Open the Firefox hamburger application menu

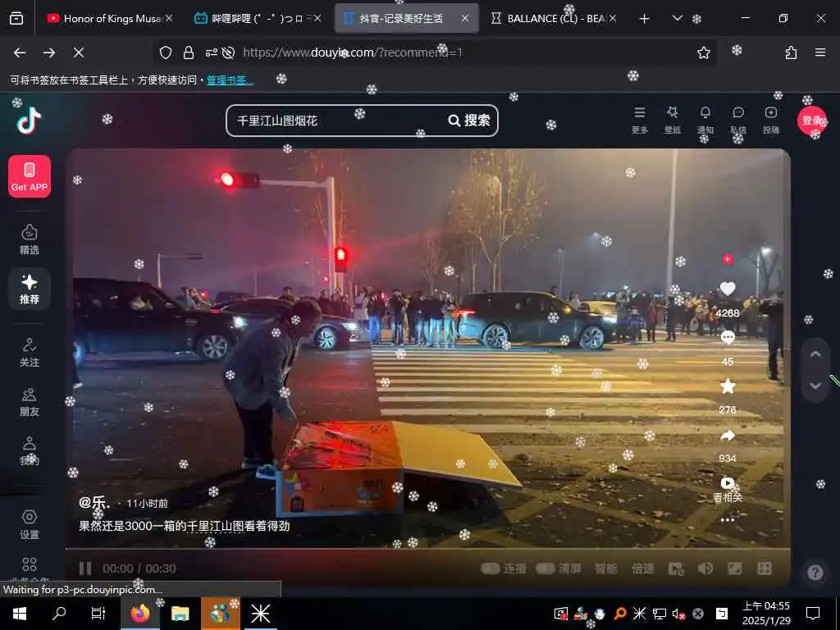point(820,52)
